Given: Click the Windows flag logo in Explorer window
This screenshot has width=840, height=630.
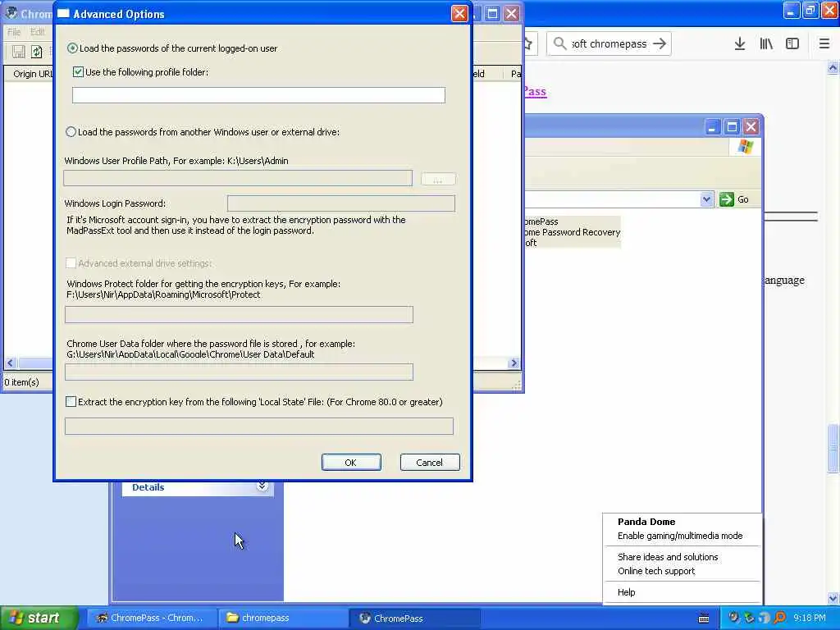Looking at the screenshot, I should [745, 146].
